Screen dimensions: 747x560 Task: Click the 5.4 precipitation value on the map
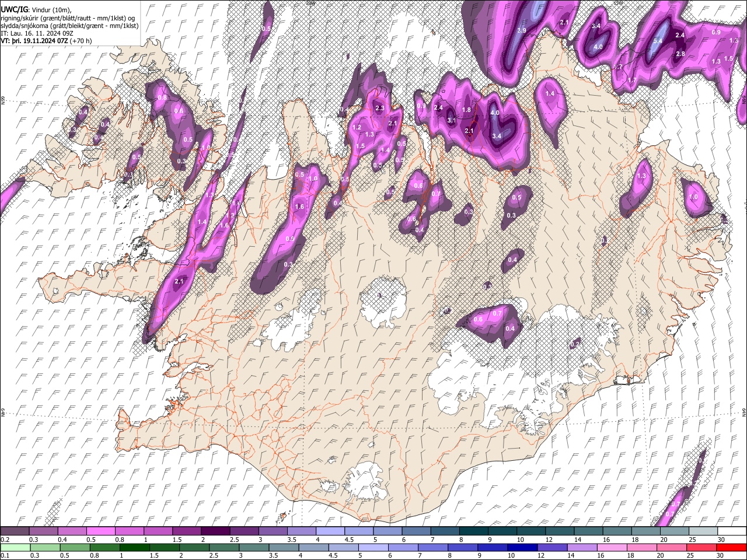(x=658, y=41)
